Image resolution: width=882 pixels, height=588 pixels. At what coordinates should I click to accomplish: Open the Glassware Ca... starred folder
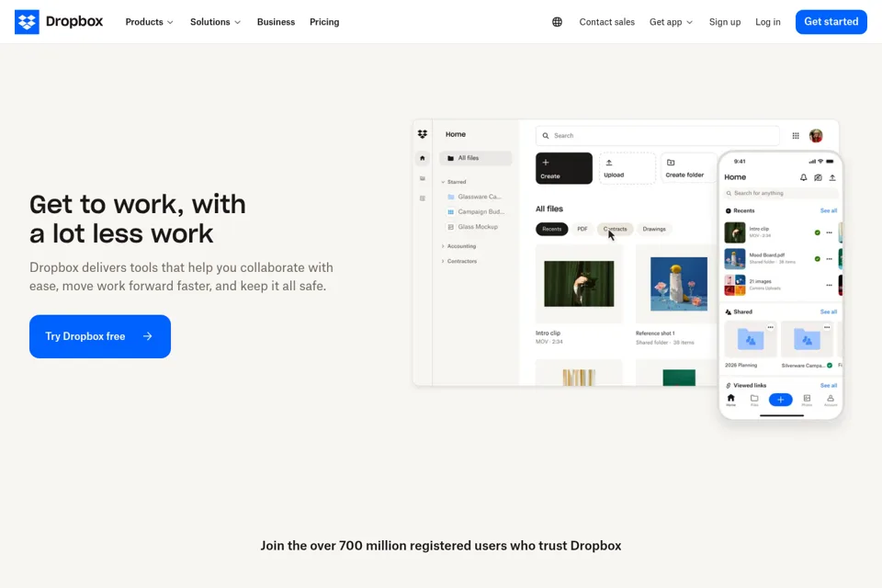(x=474, y=197)
